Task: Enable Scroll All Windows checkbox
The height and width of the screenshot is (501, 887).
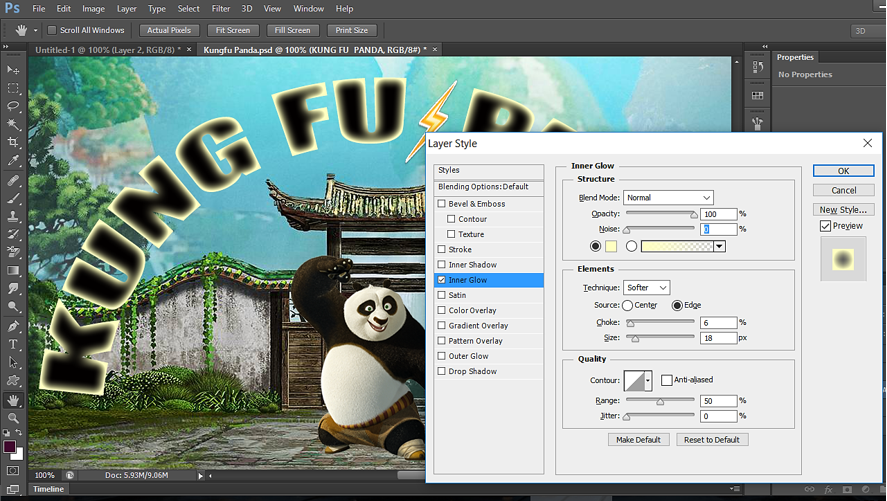Action: pyautogui.click(x=52, y=31)
